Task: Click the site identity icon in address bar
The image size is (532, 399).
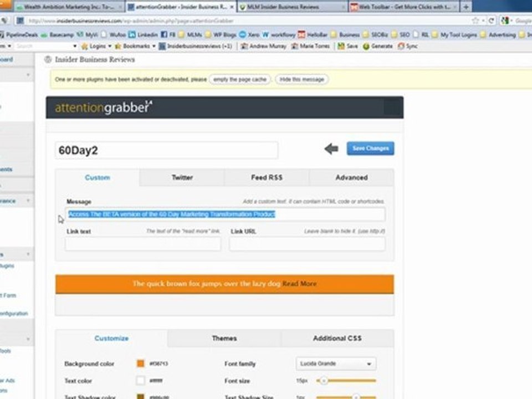Action: tap(21, 21)
